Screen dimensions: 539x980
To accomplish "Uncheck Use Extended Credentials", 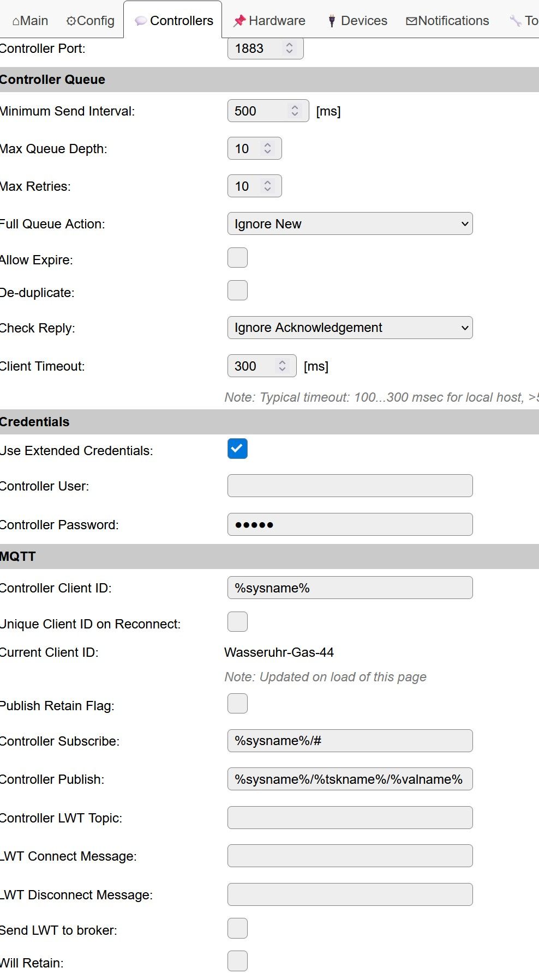I will tap(237, 449).
